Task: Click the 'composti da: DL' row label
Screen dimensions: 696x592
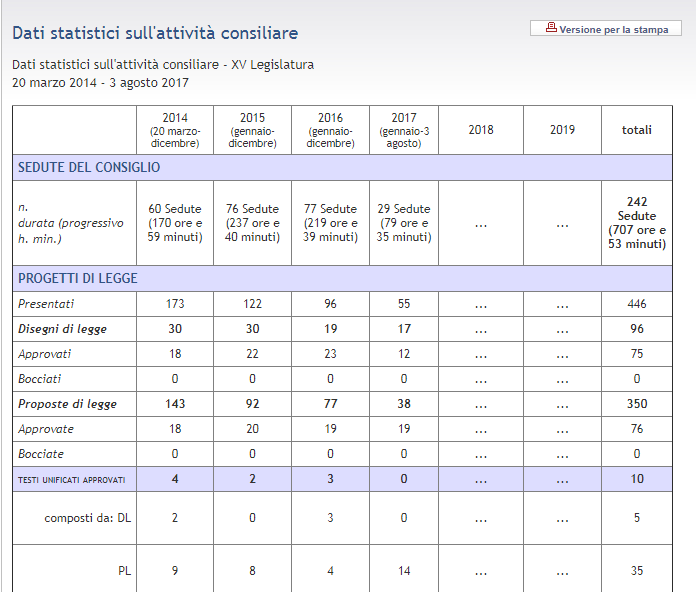Action: tap(87, 518)
